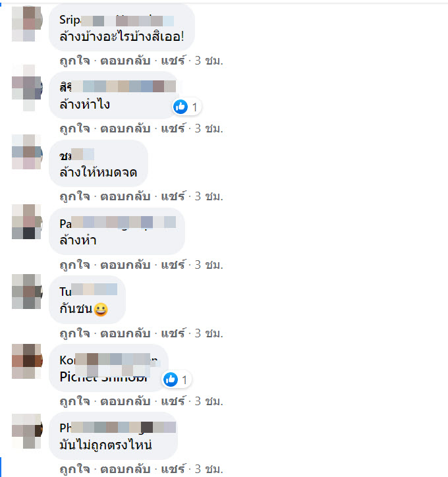
Task: Click like reaction icon on Pichet comment
Action: tap(171, 379)
